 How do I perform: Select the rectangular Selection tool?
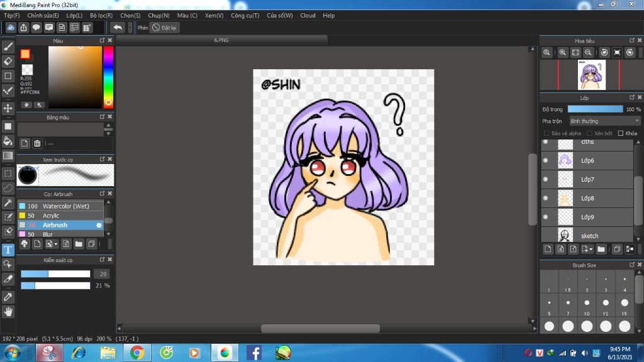coord(8,173)
